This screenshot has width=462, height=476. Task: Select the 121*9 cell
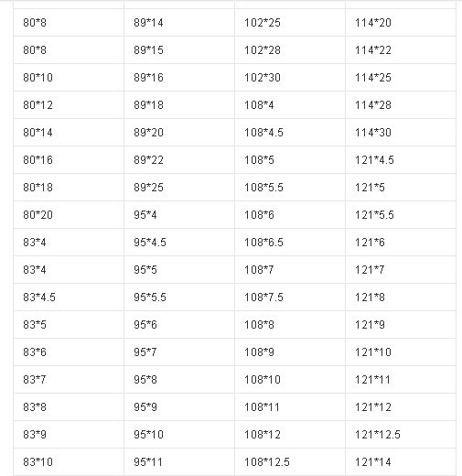click(401, 325)
